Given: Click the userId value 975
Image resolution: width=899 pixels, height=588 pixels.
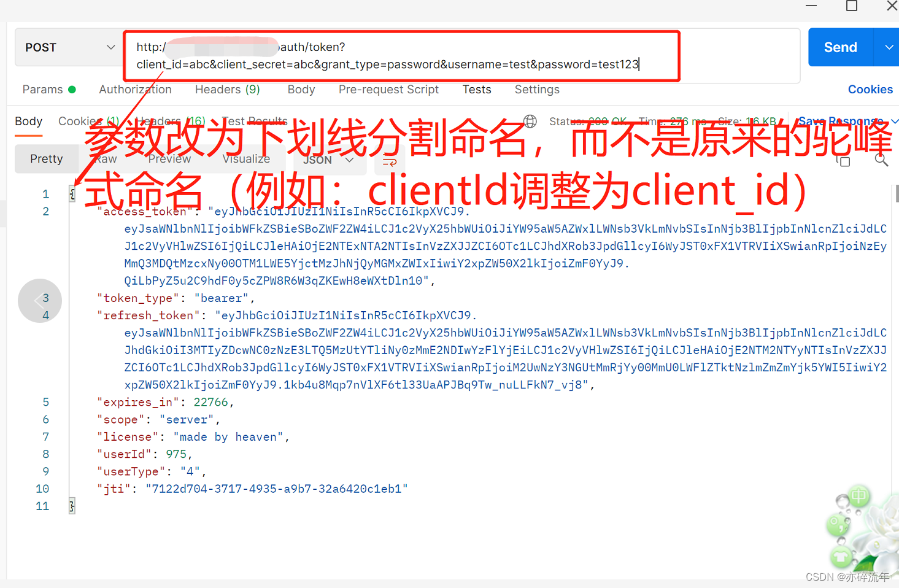Looking at the screenshot, I should (176, 454).
